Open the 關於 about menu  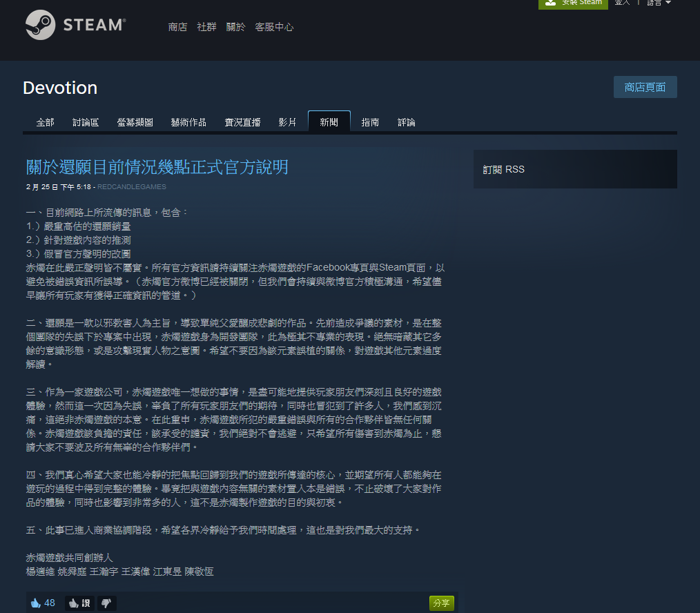(235, 27)
